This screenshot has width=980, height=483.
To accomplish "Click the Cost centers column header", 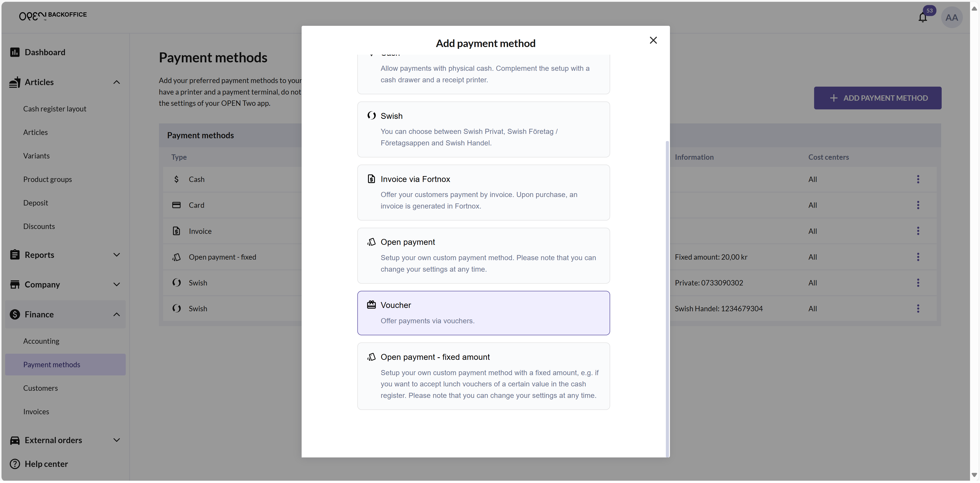I will click(828, 157).
